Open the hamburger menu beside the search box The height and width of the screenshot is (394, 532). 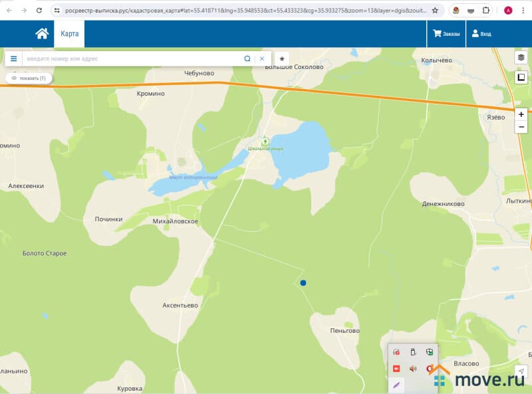click(x=13, y=58)
